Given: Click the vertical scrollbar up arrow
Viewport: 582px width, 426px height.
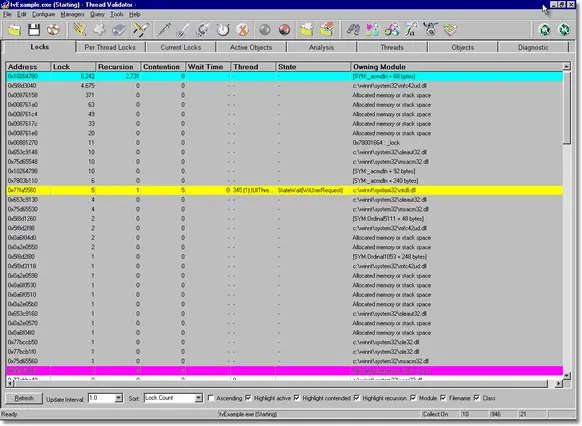Looking at the screenshot, I should (566, 66).
